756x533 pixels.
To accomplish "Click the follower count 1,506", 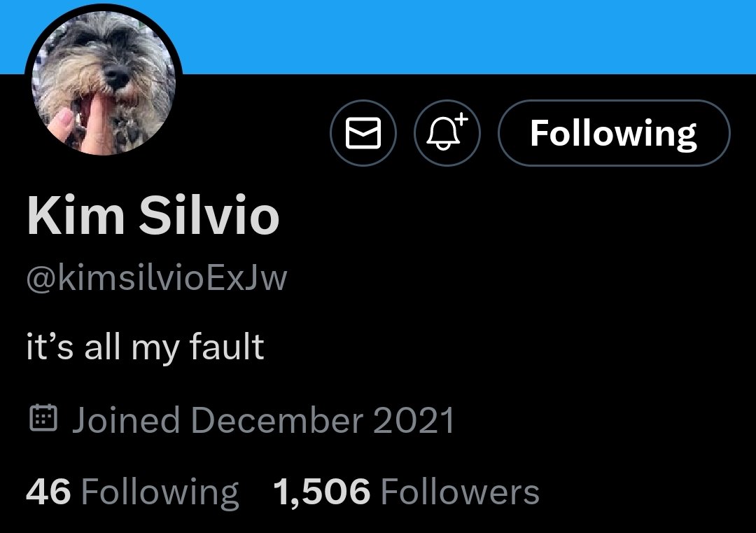I will 322,492.
